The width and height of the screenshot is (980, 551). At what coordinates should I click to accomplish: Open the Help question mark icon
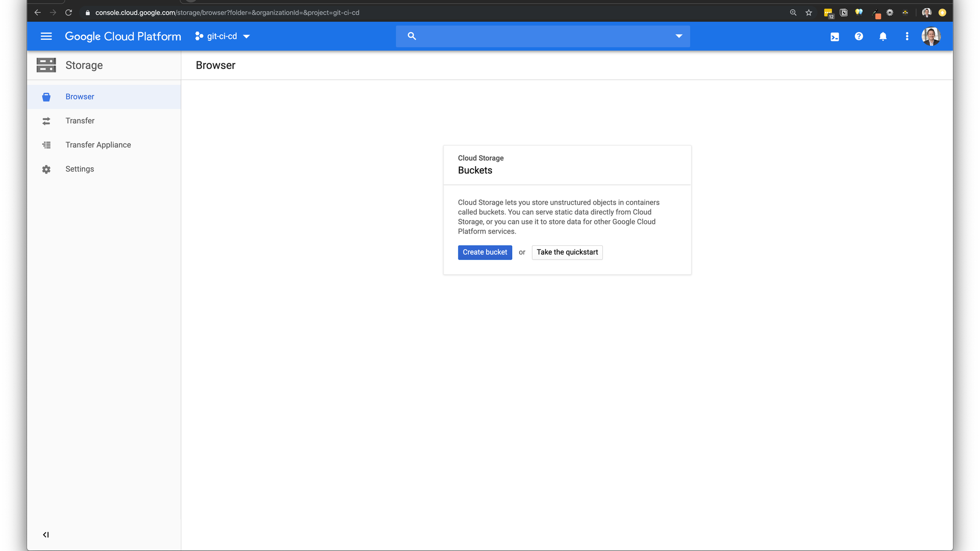(859, 36)
